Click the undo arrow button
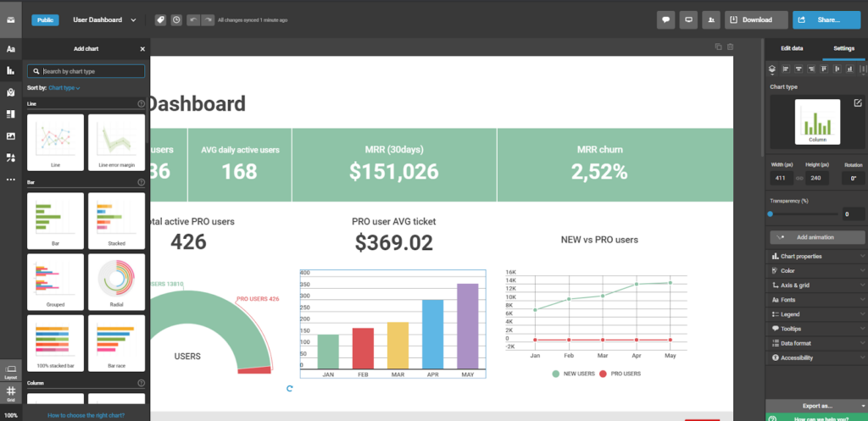 [x=192, y=19]
